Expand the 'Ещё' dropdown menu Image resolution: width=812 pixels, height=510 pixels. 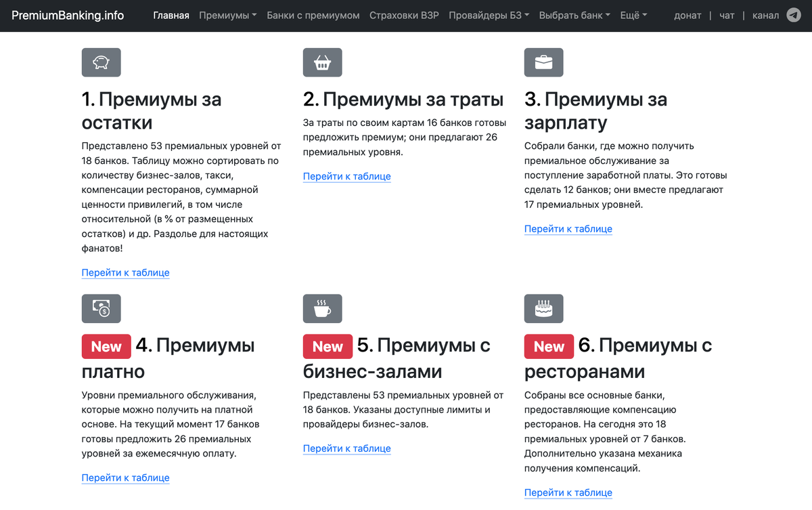click(x=633, y=15)
